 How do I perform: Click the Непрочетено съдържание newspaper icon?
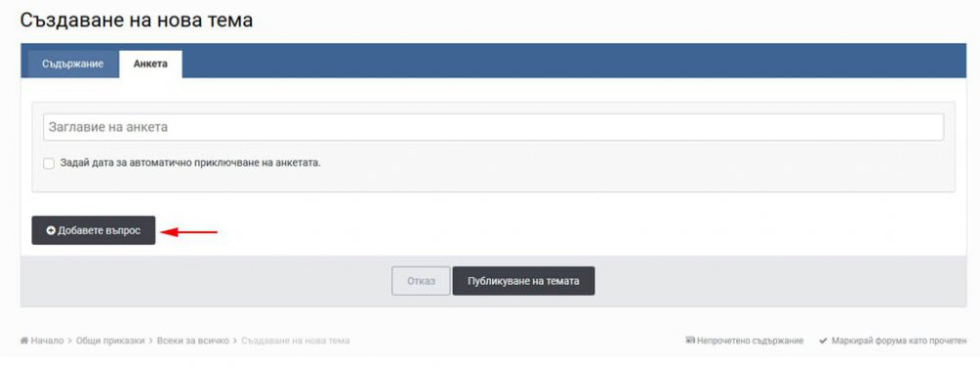point(690,341)
